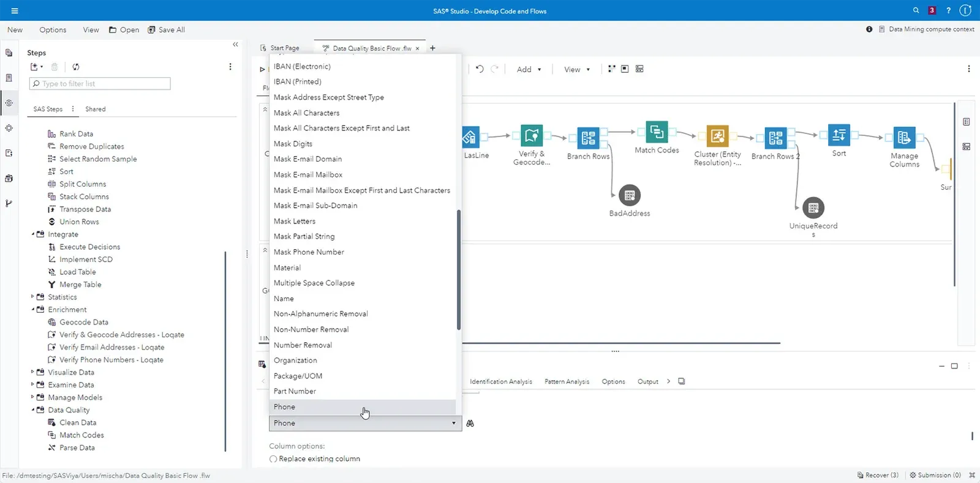Click the steps filter list field

tap(100, 84)
